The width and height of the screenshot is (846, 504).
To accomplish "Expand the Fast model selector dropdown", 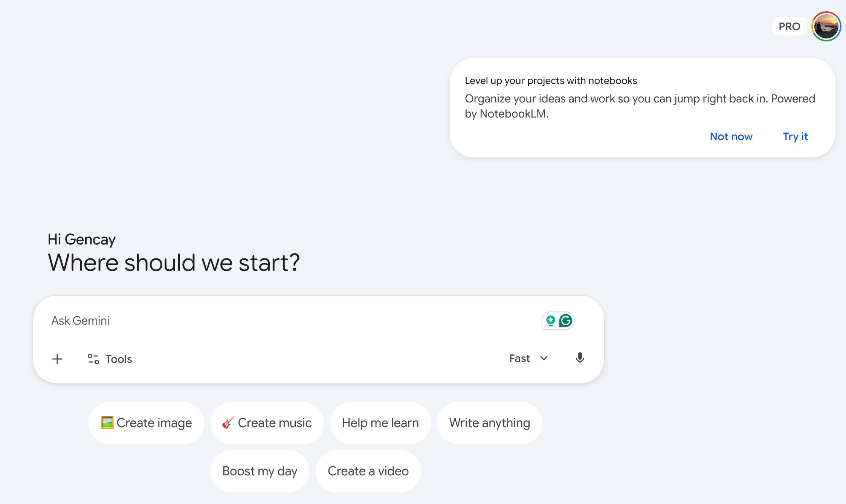I will (520, 358).
